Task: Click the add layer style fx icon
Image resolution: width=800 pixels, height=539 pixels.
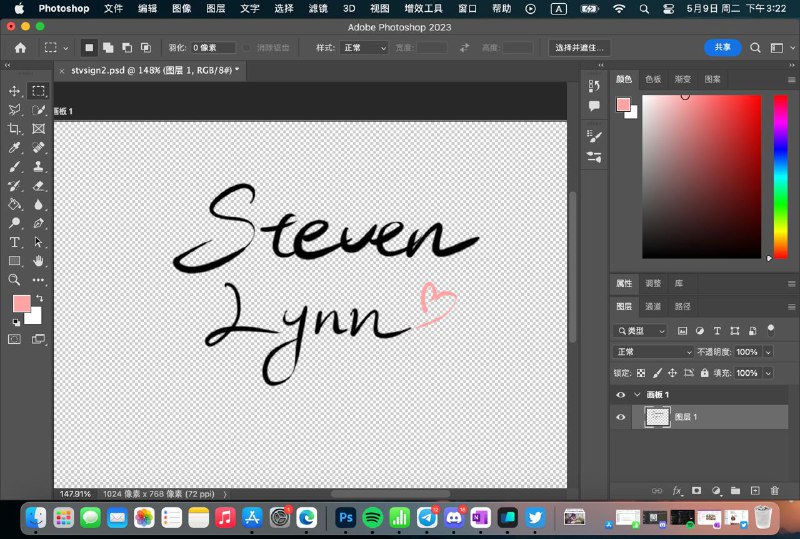Action: tap(677, 491)
